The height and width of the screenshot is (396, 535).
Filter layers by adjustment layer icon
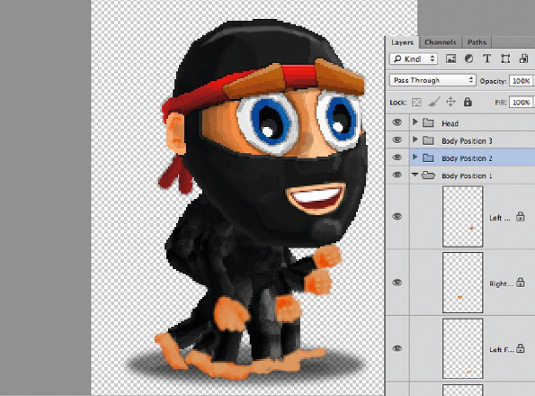(469, 59)
